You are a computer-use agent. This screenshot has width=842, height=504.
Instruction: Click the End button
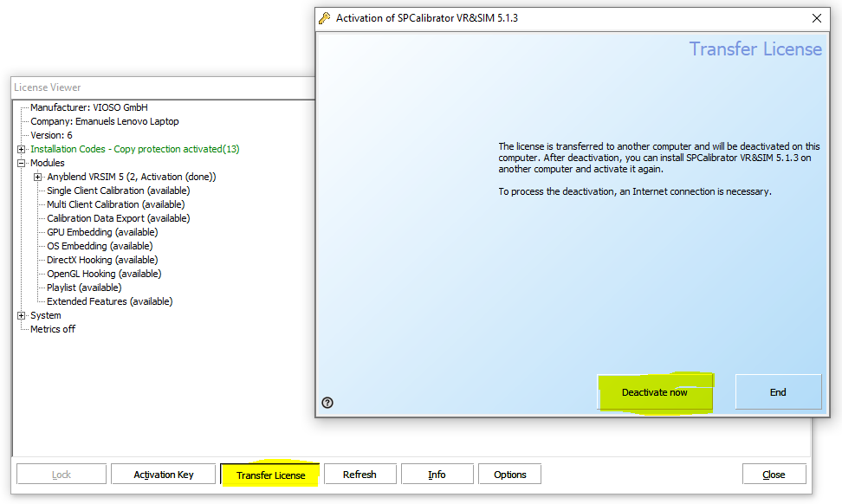click(x=777, y=392)
